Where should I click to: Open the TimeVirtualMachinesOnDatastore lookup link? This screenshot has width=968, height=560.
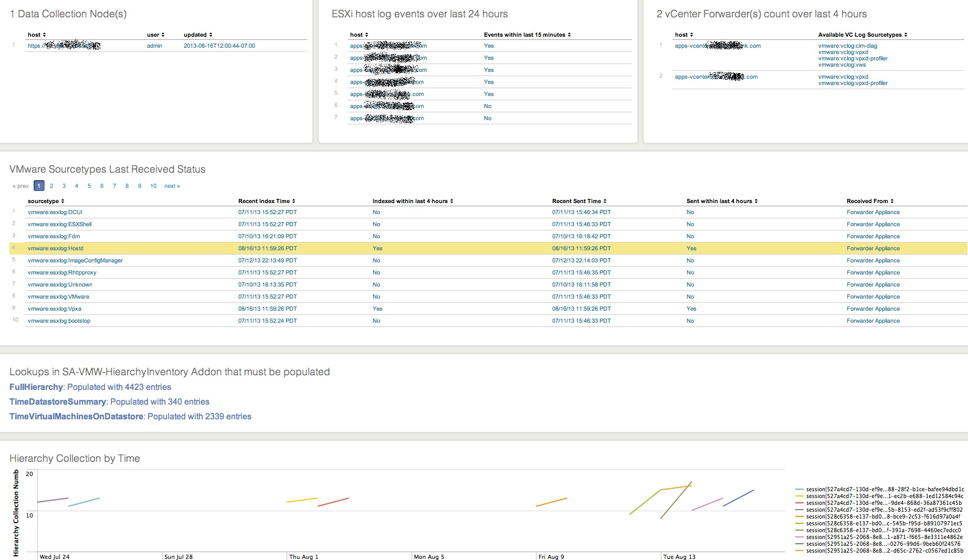76,416
